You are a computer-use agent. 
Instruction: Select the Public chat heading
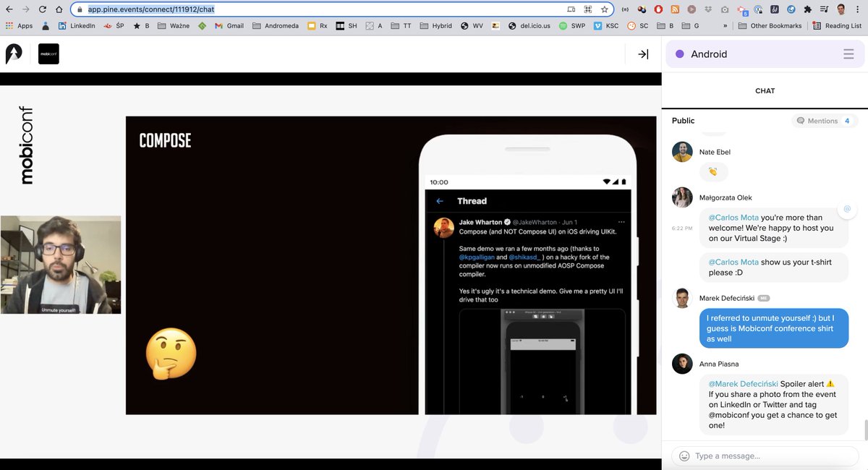[683, 121]
